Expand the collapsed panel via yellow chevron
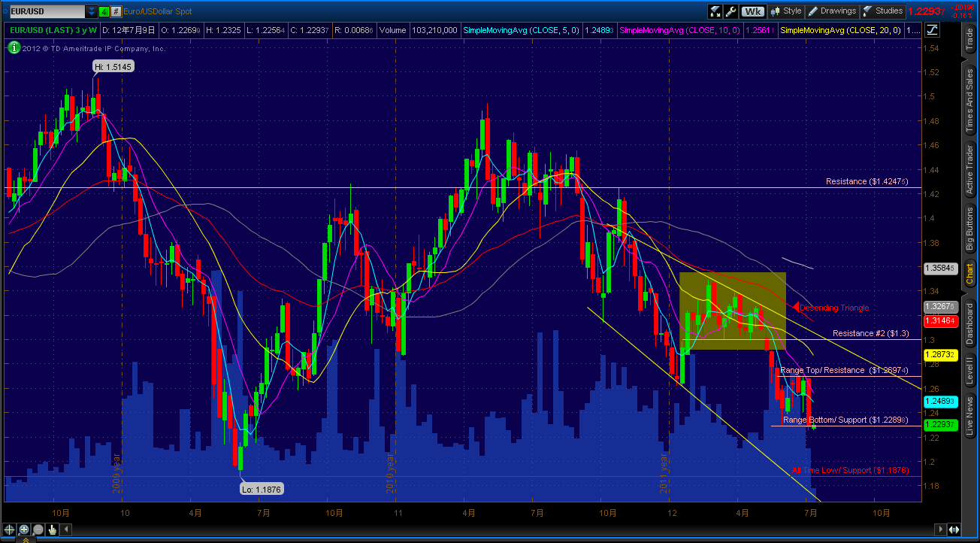This screenshot has width=980, height=543. point(26,539)
